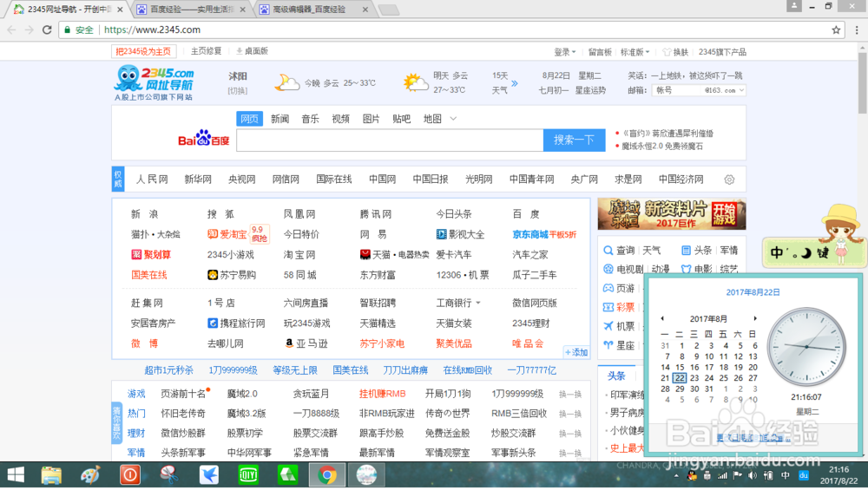Open the 头条 news tab
The height and width of the screenshot is (490, 868).
616,376
